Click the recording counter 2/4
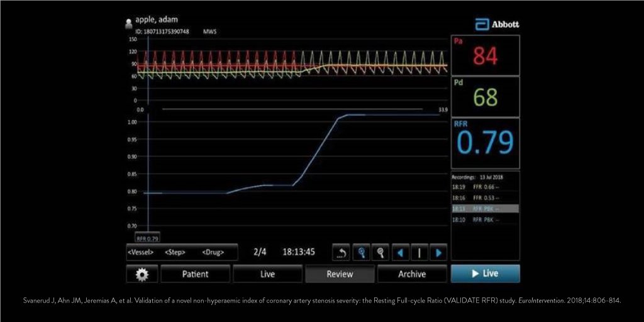This screenshot has width=644, height=322. tap(260, 252)
